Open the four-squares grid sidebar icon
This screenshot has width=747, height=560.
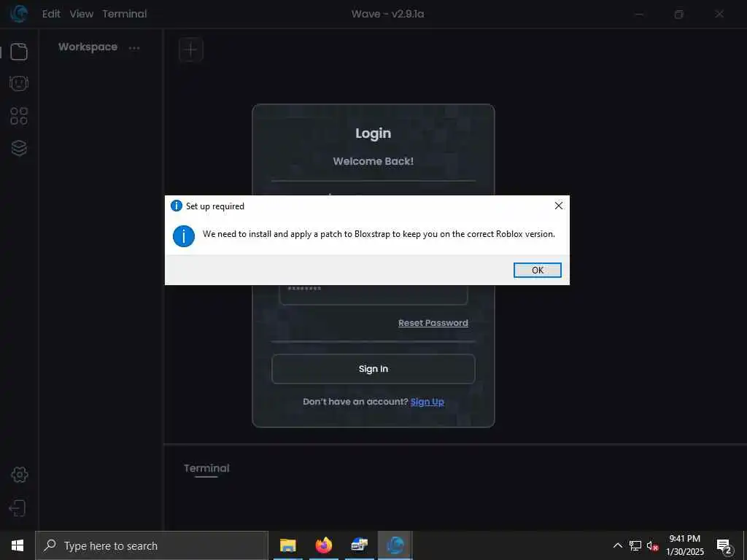click(x=19, y=116)
